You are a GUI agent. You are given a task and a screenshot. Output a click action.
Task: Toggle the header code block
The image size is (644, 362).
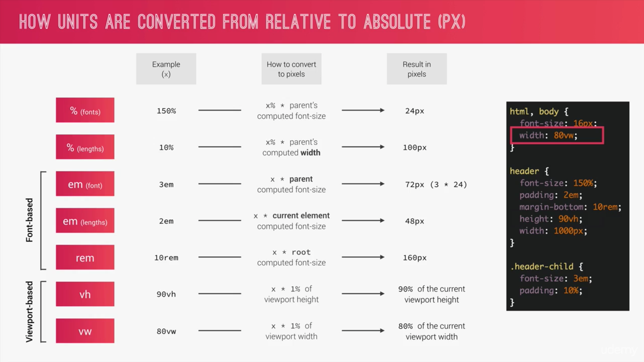pos(525,171)
